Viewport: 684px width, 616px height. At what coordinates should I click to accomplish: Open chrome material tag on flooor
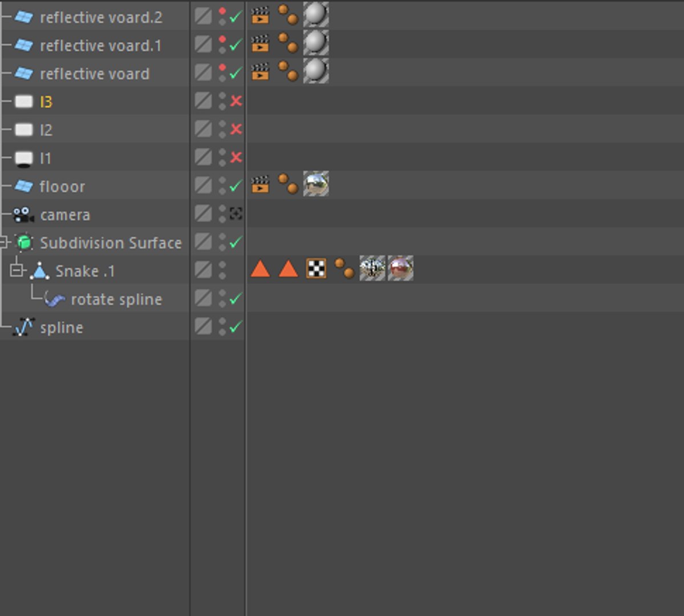pos(316,184)
